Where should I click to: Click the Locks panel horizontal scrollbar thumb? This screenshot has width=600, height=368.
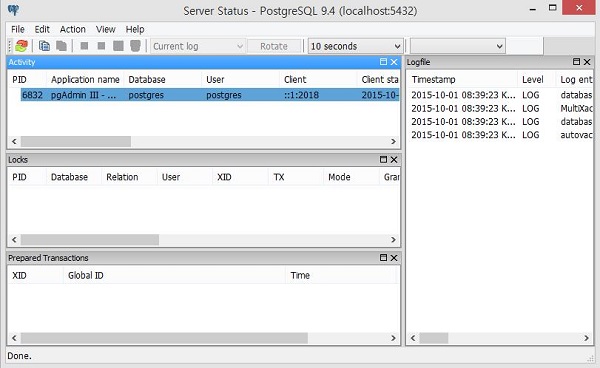coord(90,240)
